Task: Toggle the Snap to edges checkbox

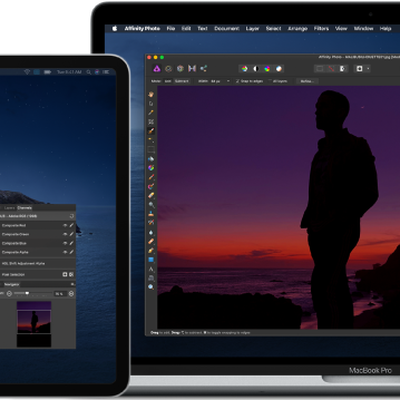Action: coord(237,81)
